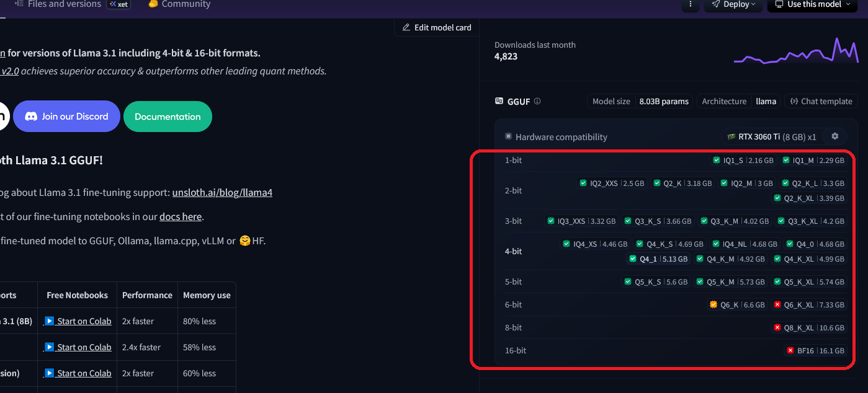Screen dimensions: 868x393
Task: Open the docs here link
Action: [x=181, y=216]
